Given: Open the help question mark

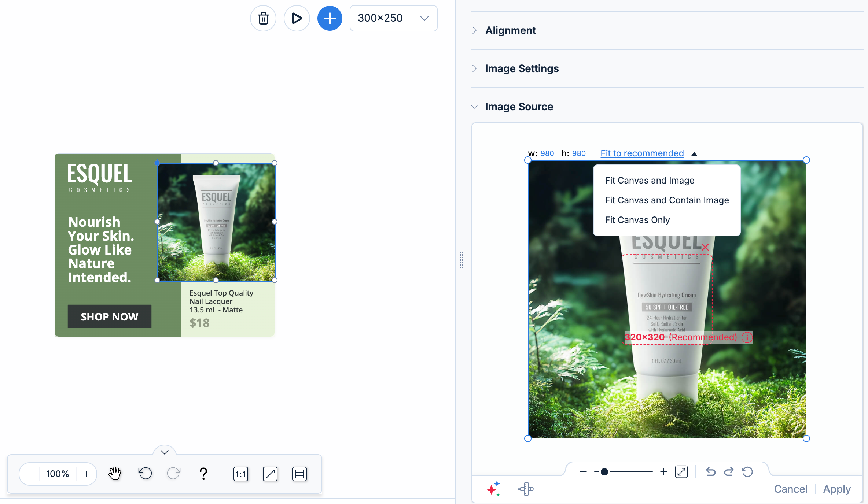Looking at the screenshot, I should [203, 474].
